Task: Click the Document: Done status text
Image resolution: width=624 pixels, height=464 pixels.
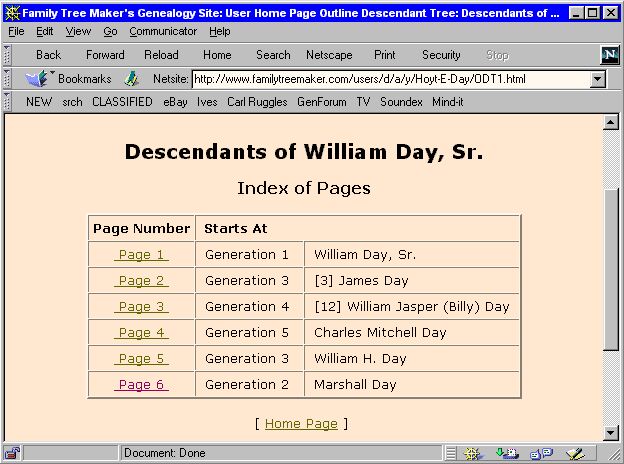Action: (165, 453)
